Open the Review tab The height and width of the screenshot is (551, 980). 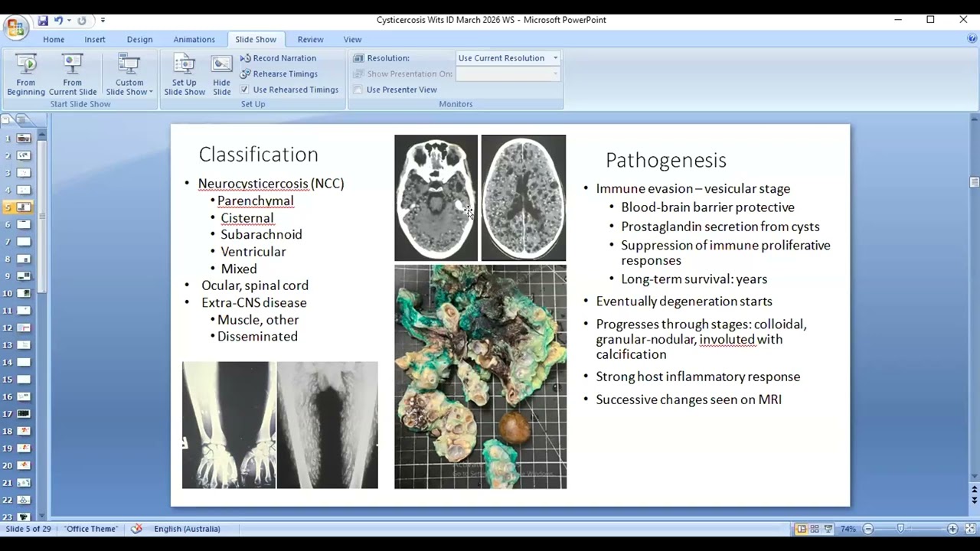(310, 39)
